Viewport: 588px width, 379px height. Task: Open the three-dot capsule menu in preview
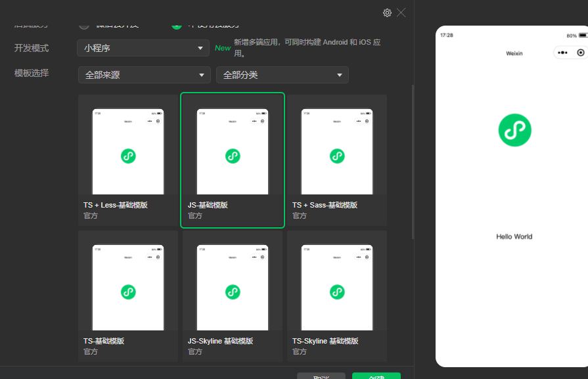point(562,53)
